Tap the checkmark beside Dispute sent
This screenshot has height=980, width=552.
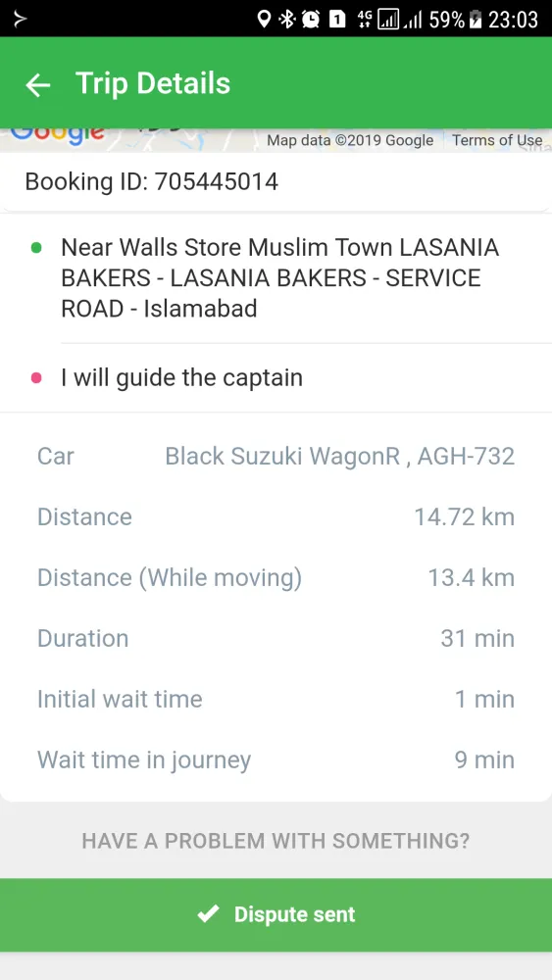pos(208,914)
